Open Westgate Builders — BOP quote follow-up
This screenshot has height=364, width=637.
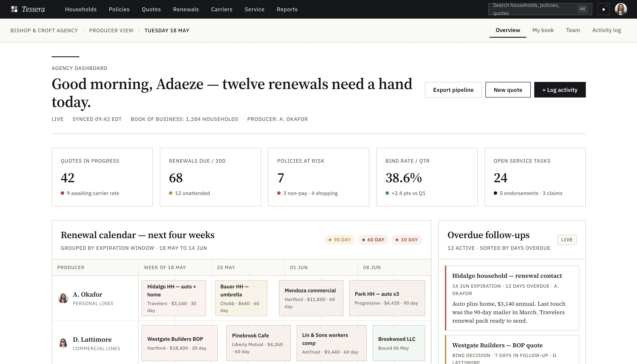pos(512,349)
